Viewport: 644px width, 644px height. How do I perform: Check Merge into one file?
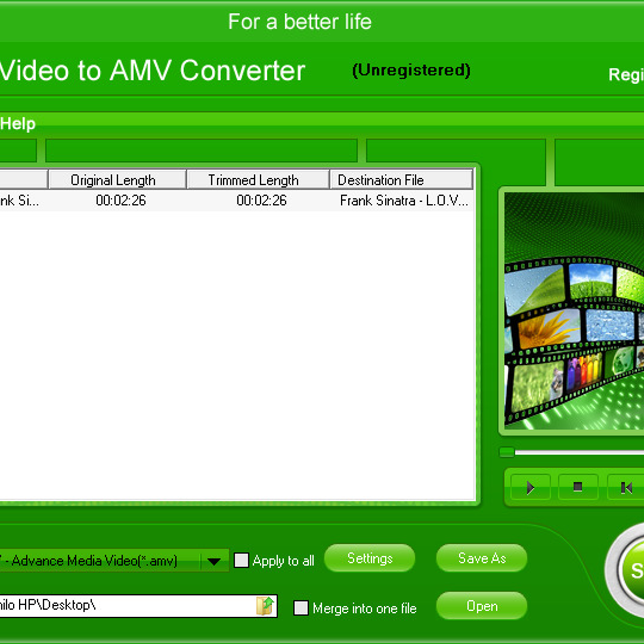point(301,608)
